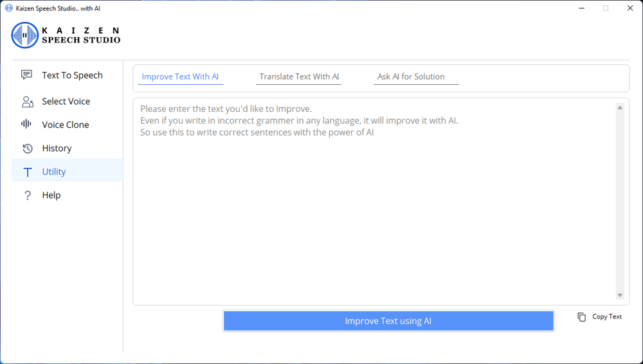Click the Kaizen Speech Studio logo
Viewport: 643px width, 364px height.
click(66, 35)
